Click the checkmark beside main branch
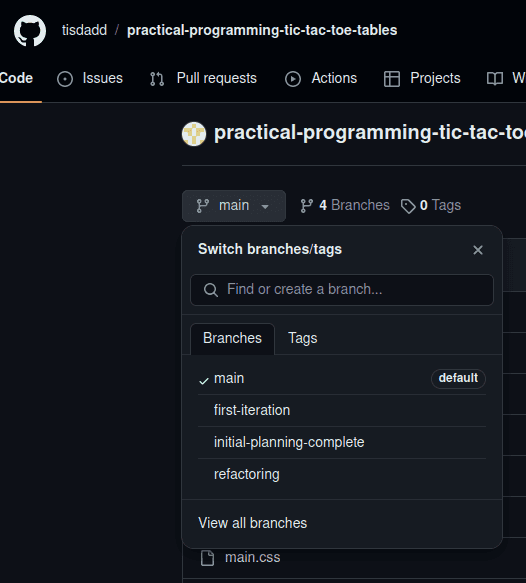Viewport: 526px width, 583px height. point(204,381)
